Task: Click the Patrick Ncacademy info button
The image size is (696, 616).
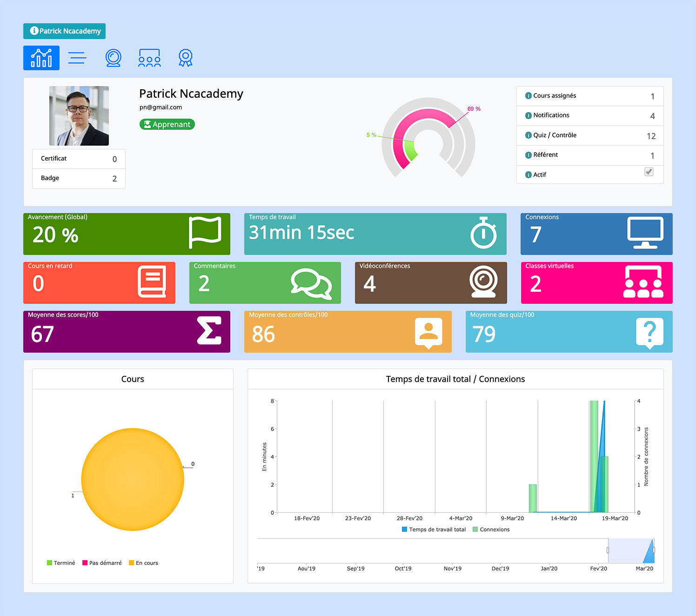Action: pos(65,31)
